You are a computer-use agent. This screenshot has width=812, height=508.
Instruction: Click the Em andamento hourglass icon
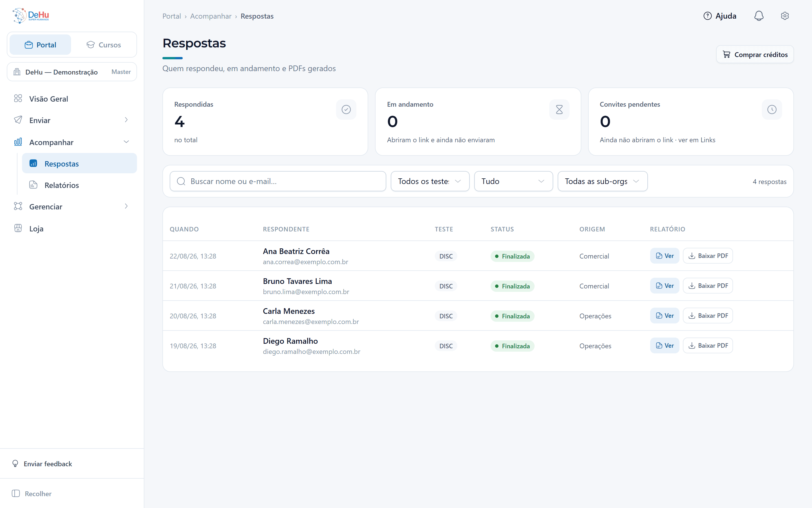click(x=559, y=110)
